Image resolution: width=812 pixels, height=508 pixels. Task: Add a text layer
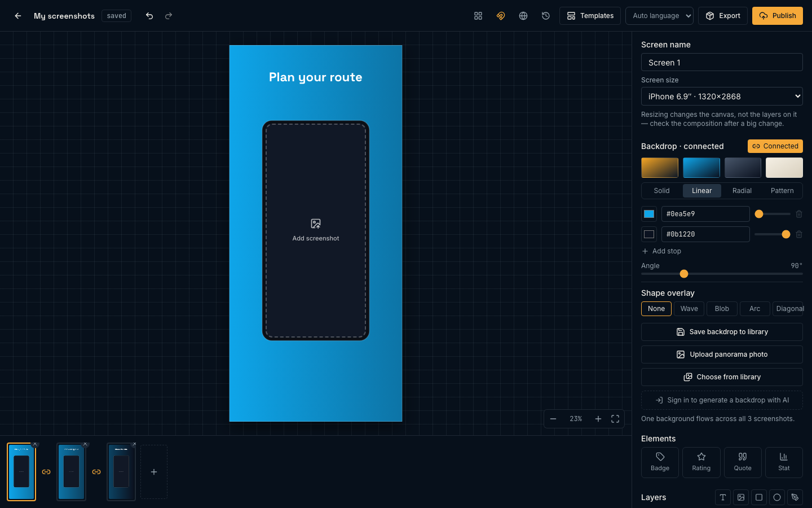723,497
